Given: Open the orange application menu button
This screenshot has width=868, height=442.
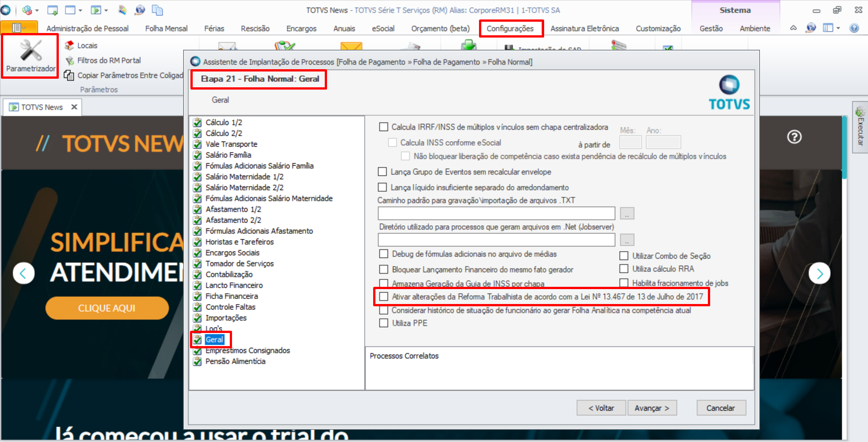Looking at the screenshot, I should tap(19, 28).
